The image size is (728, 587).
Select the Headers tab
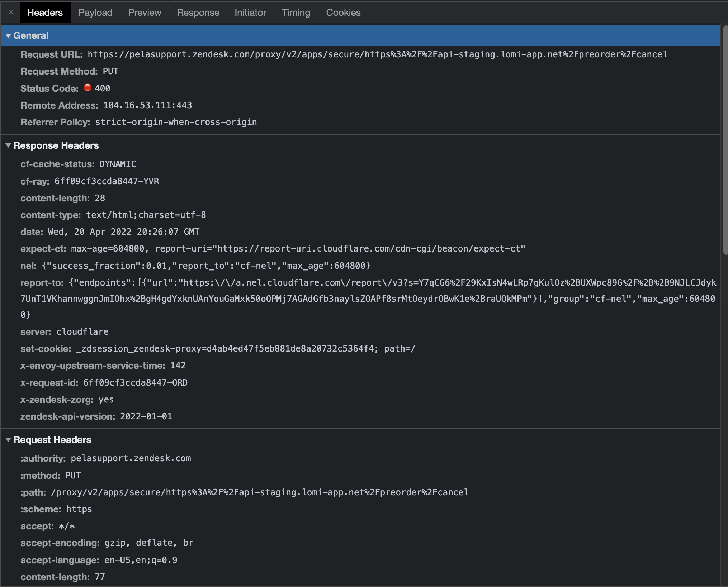pyautogui.click(x=45, y=13)
